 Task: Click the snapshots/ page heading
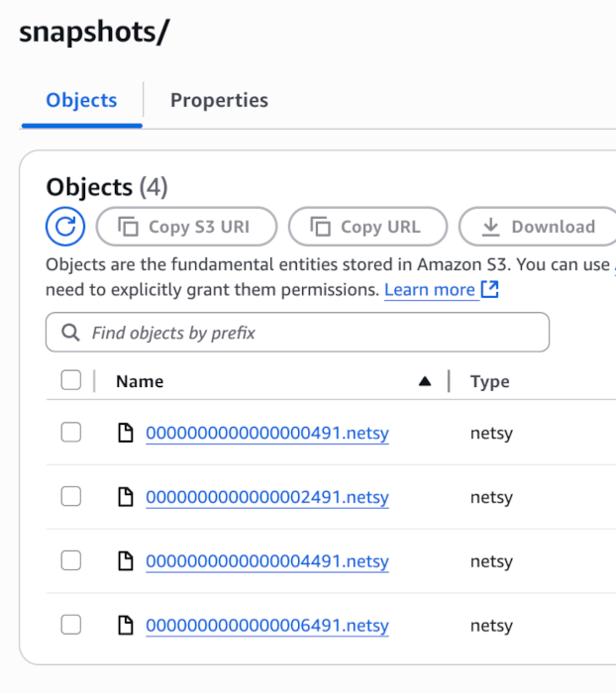[94, 33]
